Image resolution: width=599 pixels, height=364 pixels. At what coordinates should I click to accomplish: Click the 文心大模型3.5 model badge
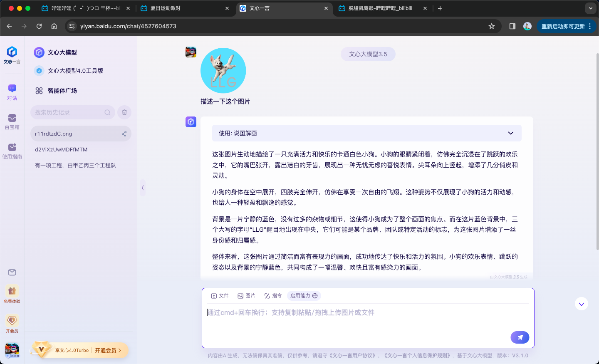point(368,54)
